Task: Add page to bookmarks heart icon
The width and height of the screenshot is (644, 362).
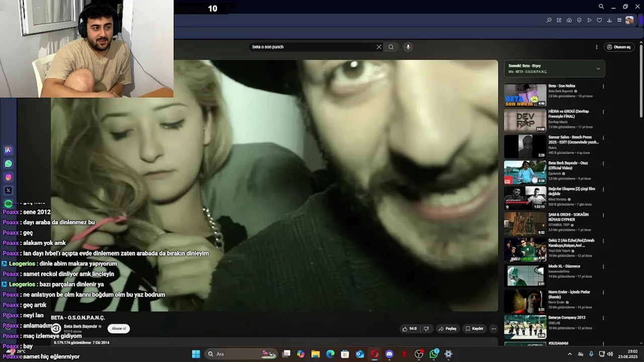Action: point(599,20)
